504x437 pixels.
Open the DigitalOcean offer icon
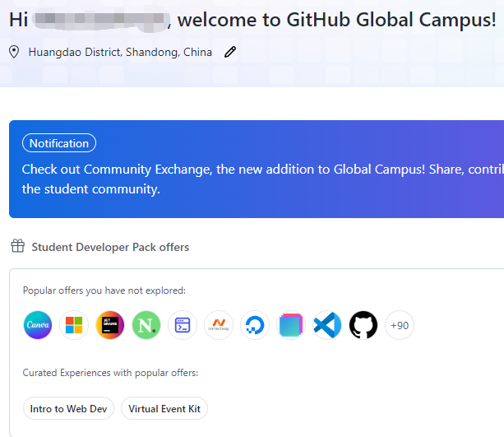(x=255, y=325)
